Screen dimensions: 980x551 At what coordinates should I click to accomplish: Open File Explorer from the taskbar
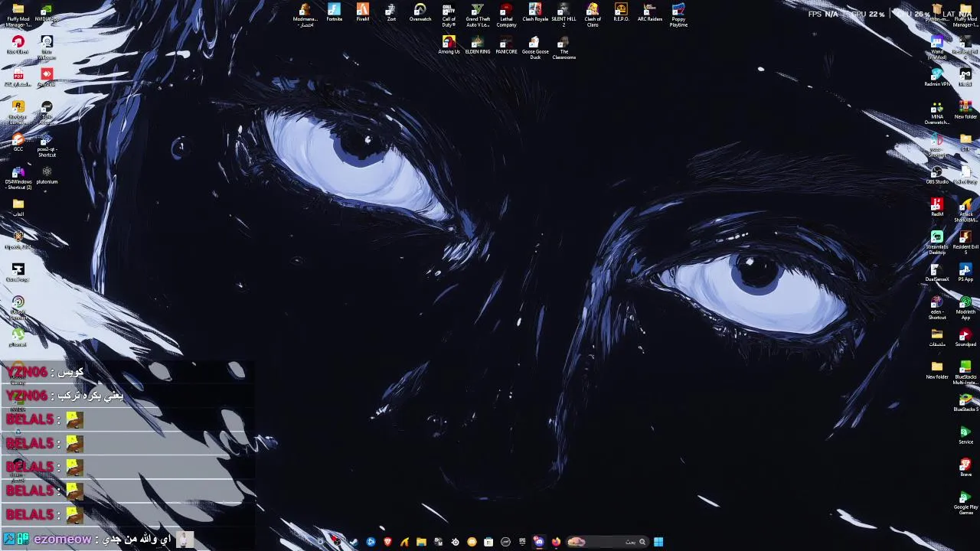coord(421,542)
